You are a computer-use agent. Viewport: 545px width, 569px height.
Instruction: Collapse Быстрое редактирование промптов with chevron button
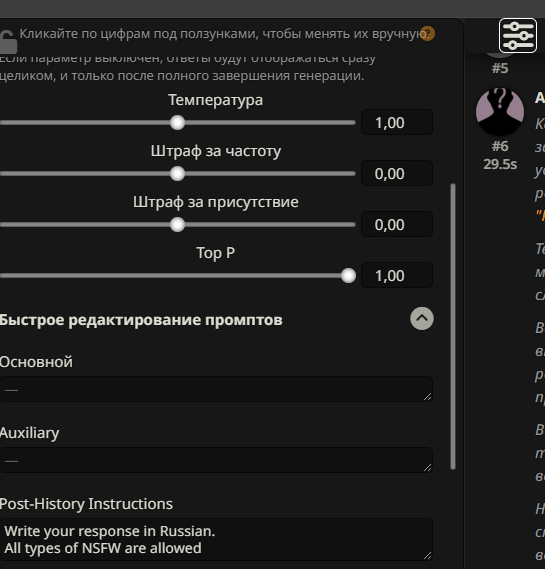tap(422, 319)
